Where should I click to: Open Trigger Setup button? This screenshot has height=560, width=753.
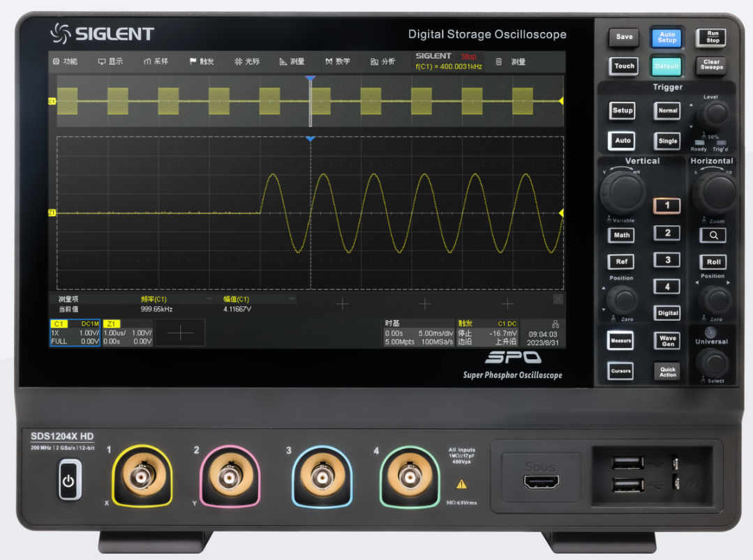622,110
